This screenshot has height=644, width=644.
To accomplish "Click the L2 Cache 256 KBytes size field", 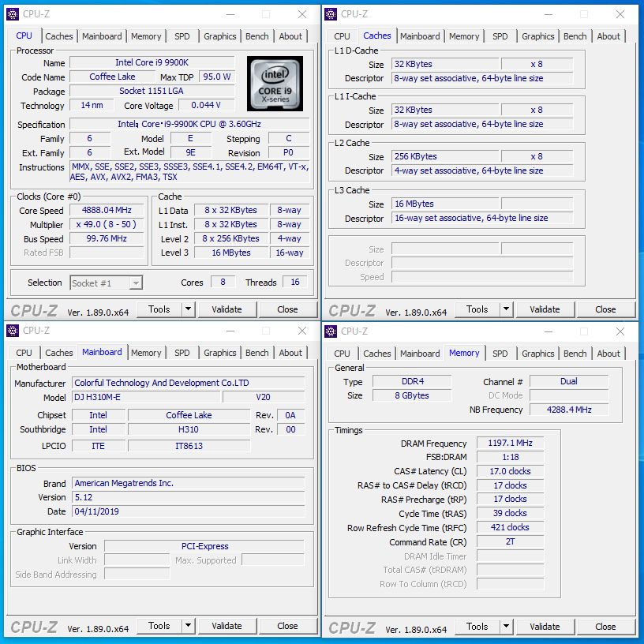I will pyautogui.click(x=445, y=156).
